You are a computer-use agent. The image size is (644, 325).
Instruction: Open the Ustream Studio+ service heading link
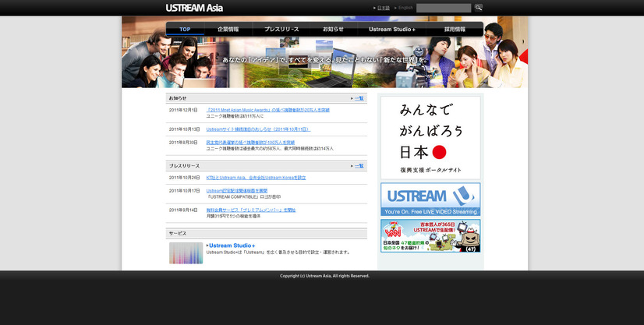click(x=232, y=246)
